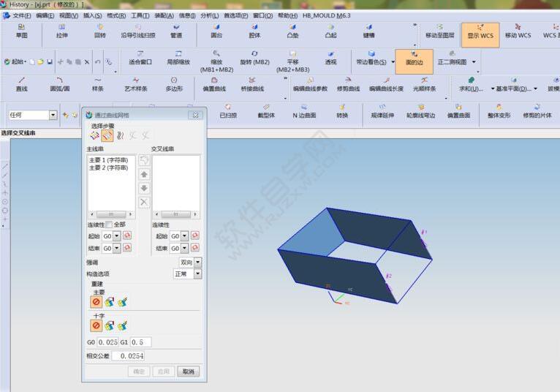Click the save file icon
This screenshot has width=560, height=392.
pyautogui.click(x=50, y=62)
